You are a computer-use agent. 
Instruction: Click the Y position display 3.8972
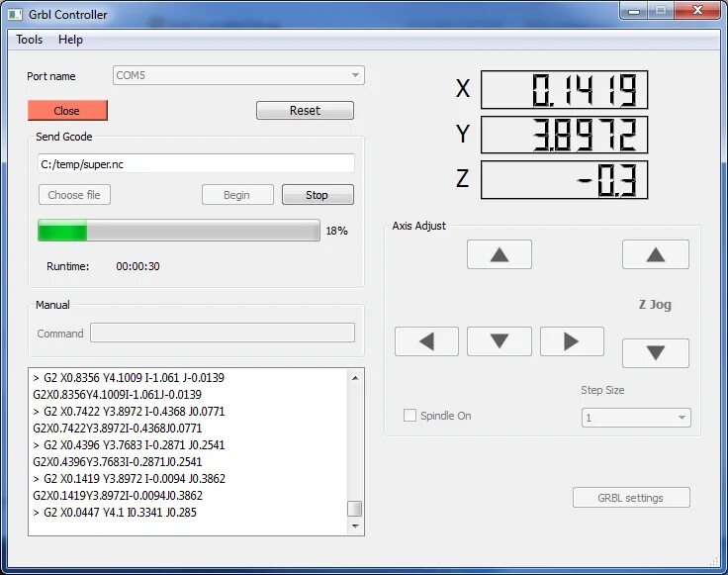click(x=564, y=135)
